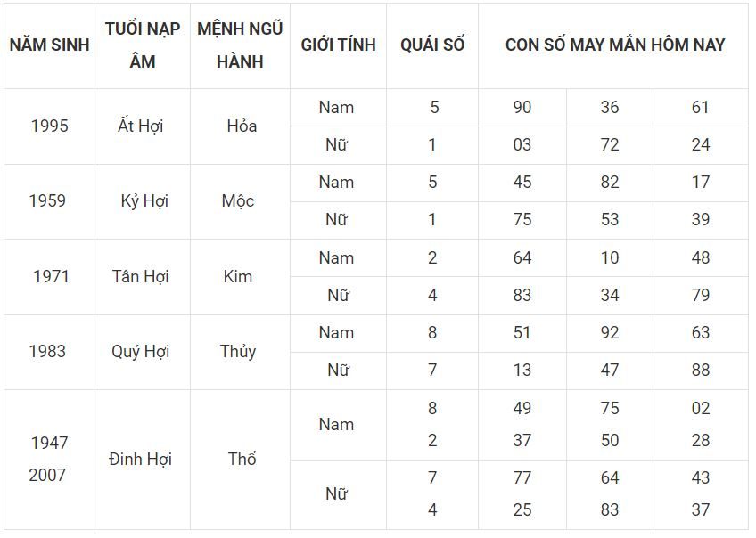Click the Kim element cell

coord(238,276)
